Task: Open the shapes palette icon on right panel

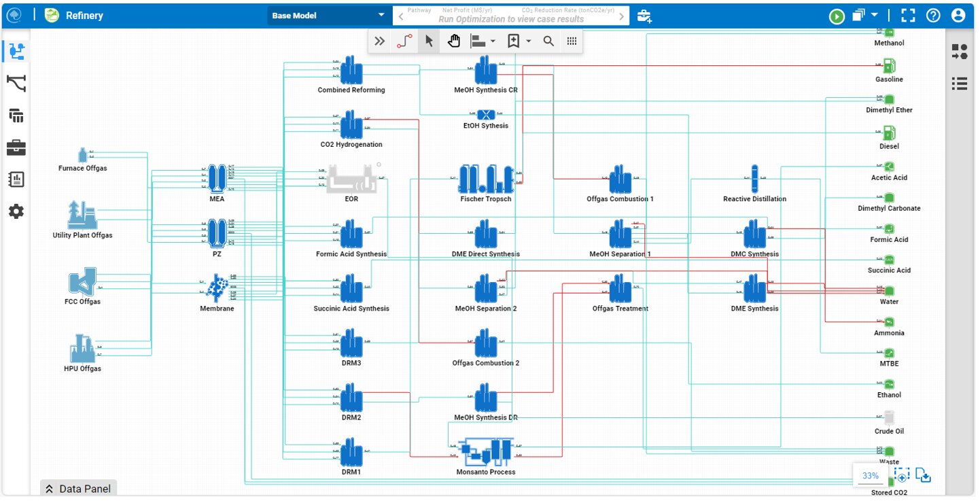Action: pos(960,52)
